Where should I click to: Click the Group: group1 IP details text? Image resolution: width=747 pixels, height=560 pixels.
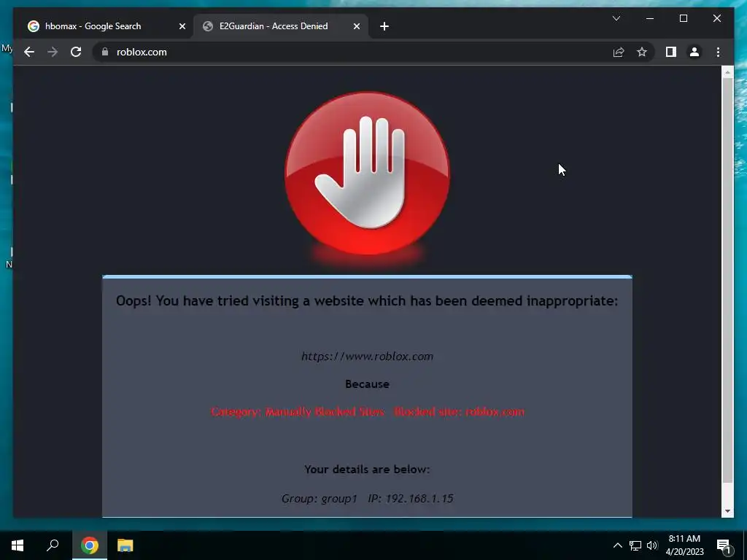pos(368,499)
